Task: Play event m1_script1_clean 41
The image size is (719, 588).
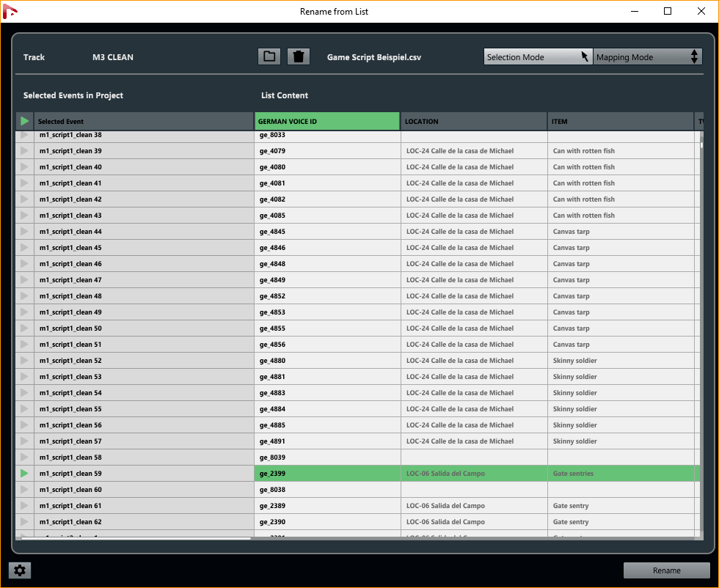Action: point(25,183)
